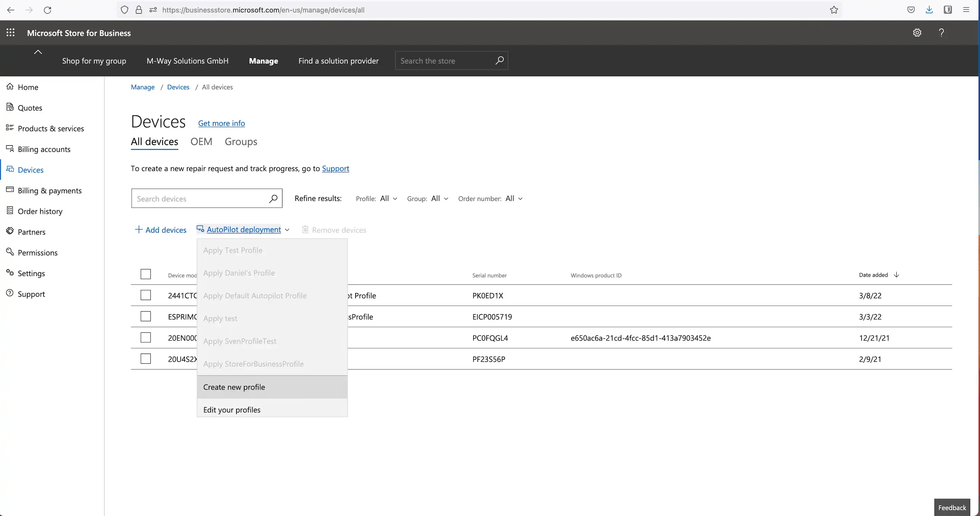Click the Date added sort arrow

[896, 275]
